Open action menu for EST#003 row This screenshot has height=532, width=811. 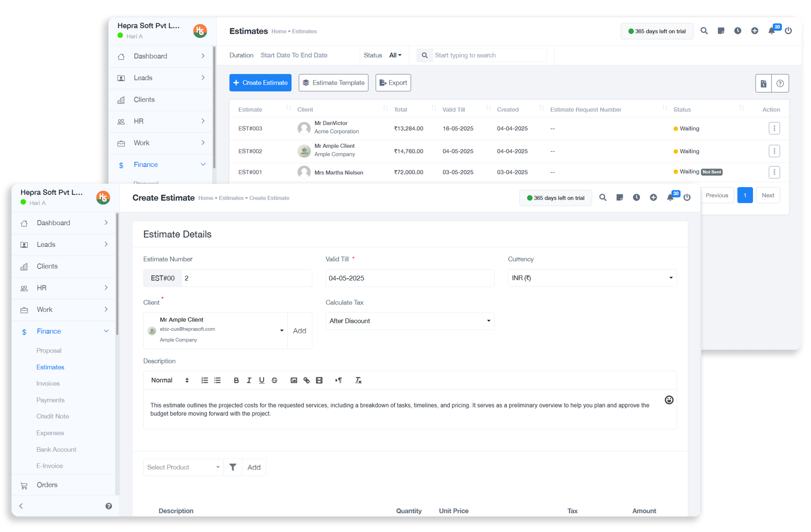(x=774, y=128)
